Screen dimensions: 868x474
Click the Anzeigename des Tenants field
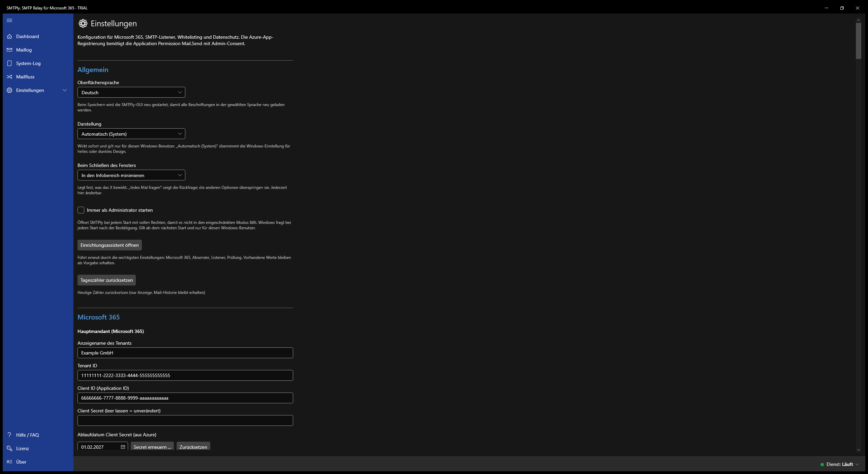pyautogui.click(x=185, y=353)
